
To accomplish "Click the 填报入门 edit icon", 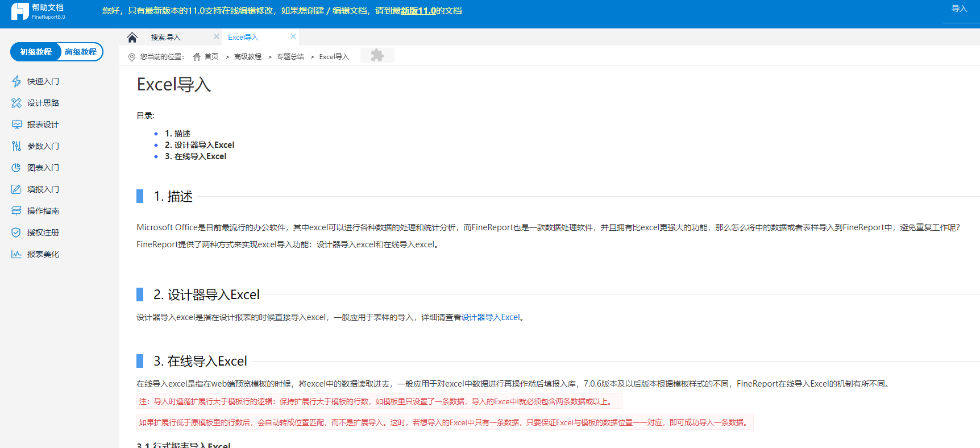I will [x=16, y=189].
